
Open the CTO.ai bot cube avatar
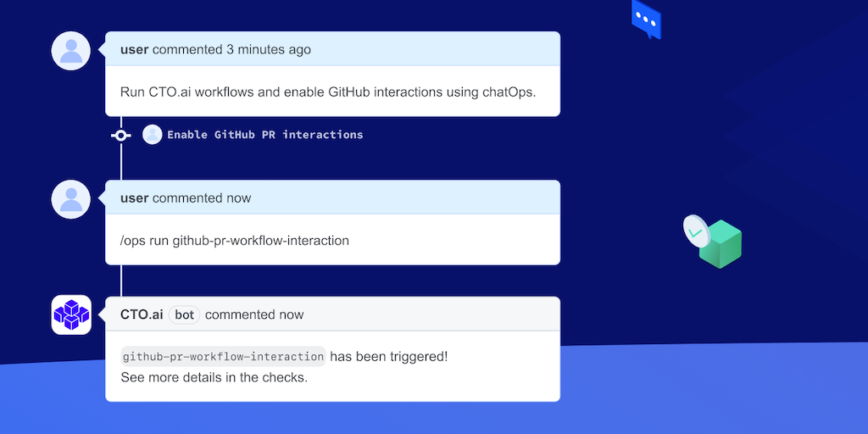pyautogui.click(x=71, y=314)
